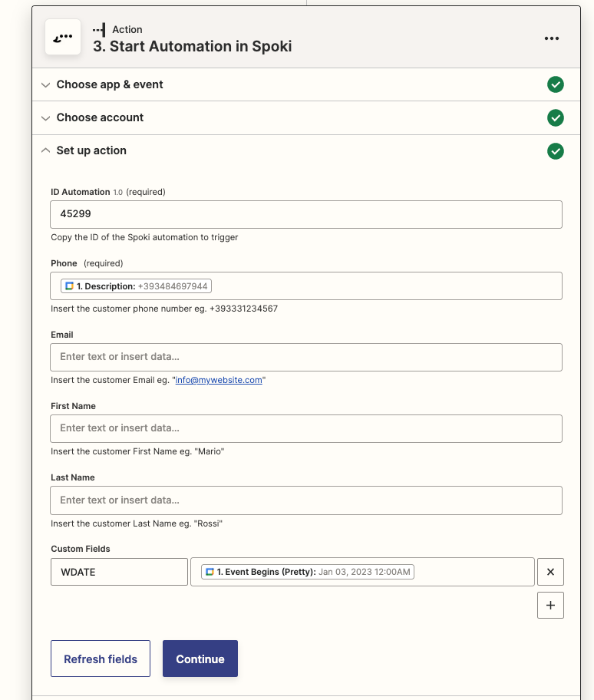
Task: Click green checkmark beside Set up action
Action: [x=556, y=151]
